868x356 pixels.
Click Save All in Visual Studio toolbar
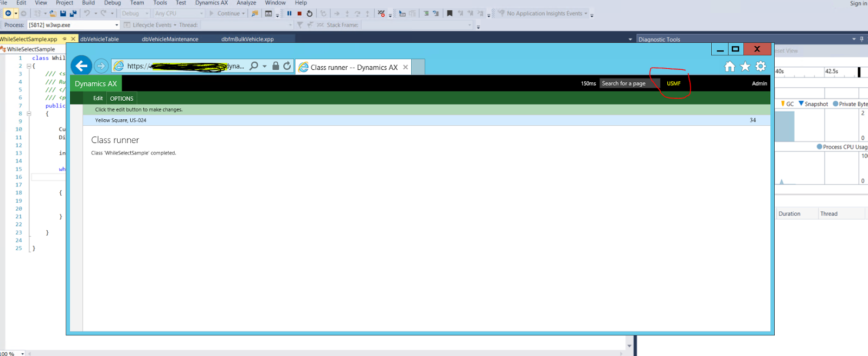(x=73, y=14)
